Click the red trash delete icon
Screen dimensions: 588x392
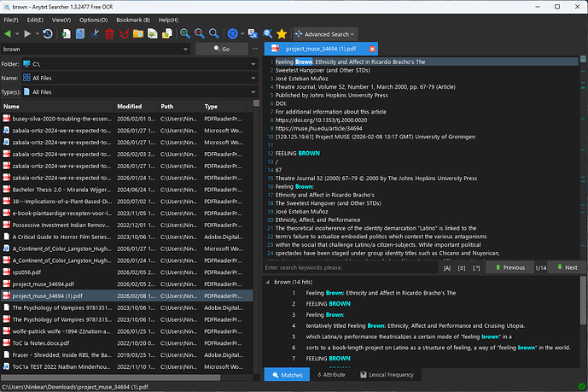[108, 34]
